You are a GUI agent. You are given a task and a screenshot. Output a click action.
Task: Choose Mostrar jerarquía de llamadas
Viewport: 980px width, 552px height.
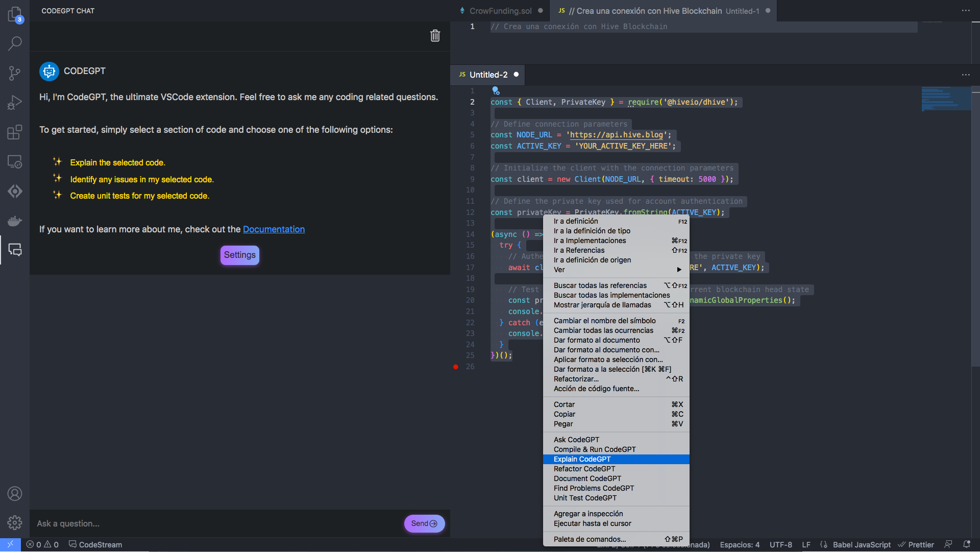click(616, 305)
